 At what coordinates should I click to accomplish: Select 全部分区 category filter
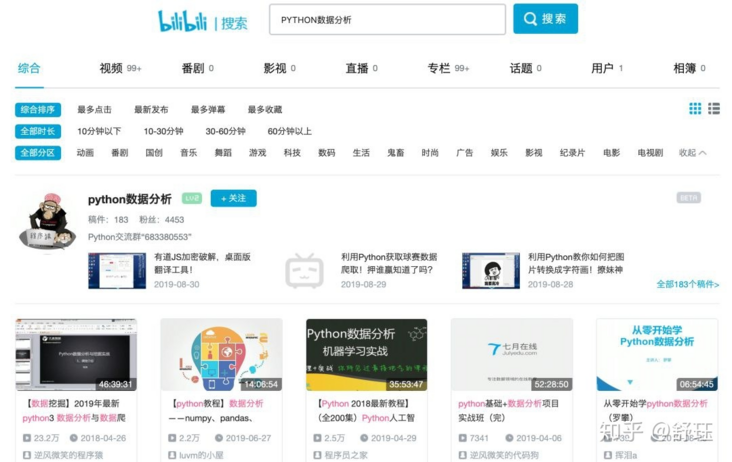[x=38, y=153]
